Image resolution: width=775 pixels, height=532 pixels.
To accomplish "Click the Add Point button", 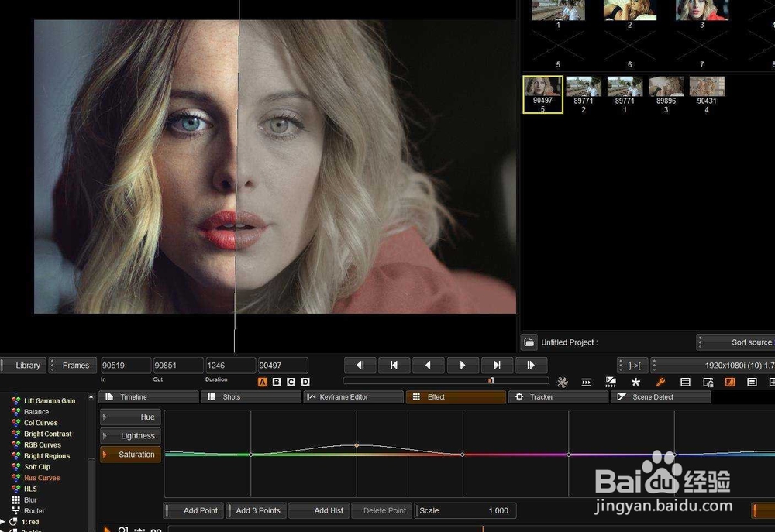I will point(194,511).
